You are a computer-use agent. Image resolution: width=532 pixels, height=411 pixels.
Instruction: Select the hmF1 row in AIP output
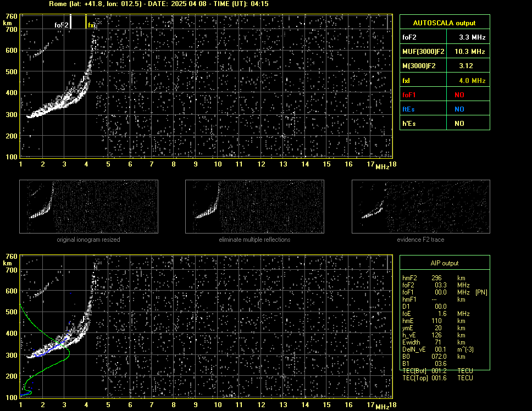[x=434, y=299]
